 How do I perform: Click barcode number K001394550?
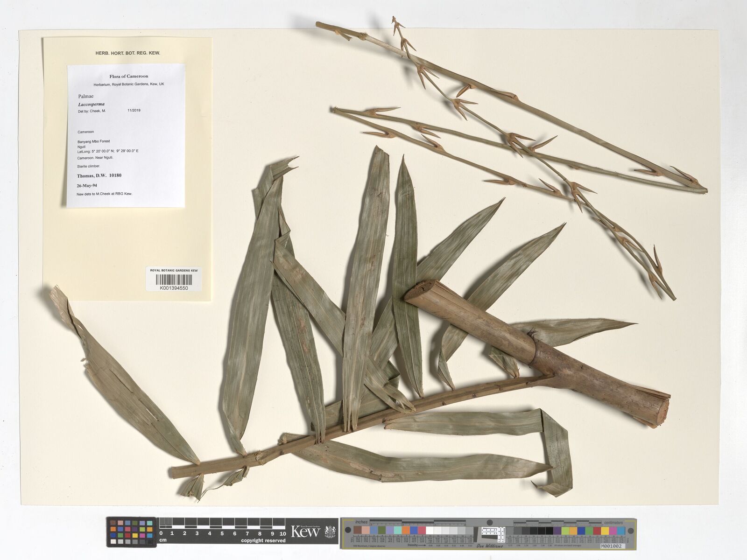pos(174,288)
